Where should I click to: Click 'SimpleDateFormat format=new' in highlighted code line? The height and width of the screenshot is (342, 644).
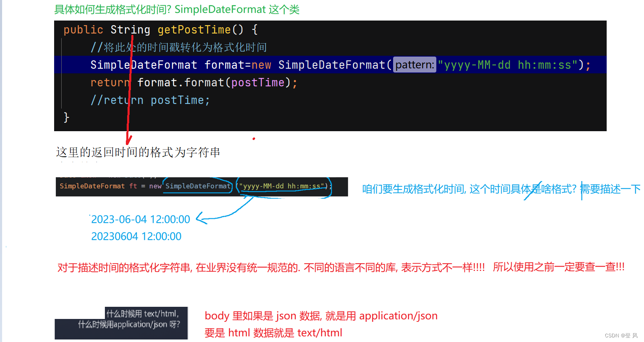pos(181,65)
